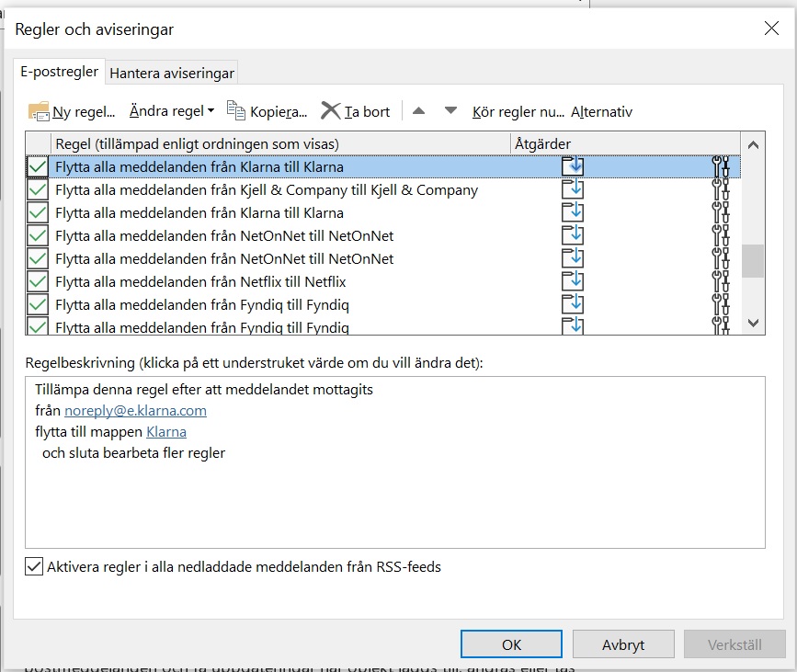Toggle Aktivera regler for RSS-feeds checkbox

click(x=34, y=566)
